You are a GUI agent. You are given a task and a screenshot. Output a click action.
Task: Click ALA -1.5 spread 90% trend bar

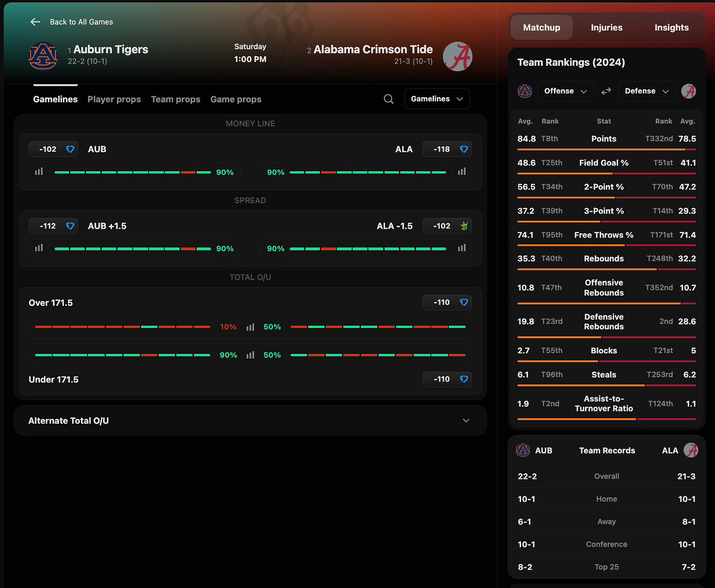click(368, 249)
